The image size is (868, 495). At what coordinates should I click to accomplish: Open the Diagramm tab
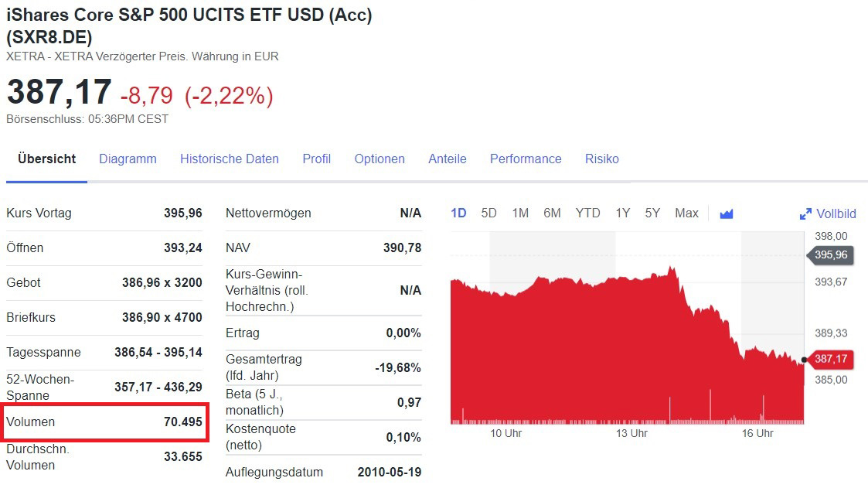pyautogui.click(x=128, y=159)
